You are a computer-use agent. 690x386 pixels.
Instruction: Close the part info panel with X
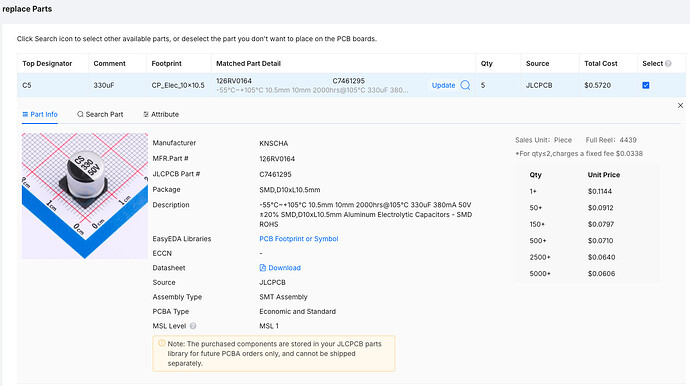tap(680, 106)
